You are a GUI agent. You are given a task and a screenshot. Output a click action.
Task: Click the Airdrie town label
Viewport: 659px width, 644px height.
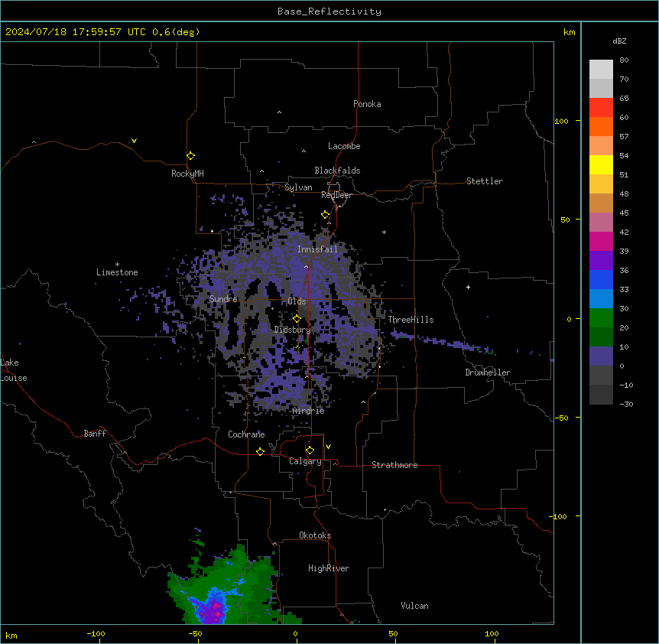(308, 411)
